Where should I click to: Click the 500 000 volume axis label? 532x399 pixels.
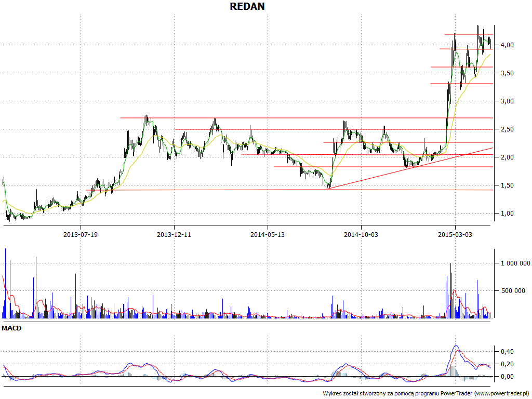[513, 291]
